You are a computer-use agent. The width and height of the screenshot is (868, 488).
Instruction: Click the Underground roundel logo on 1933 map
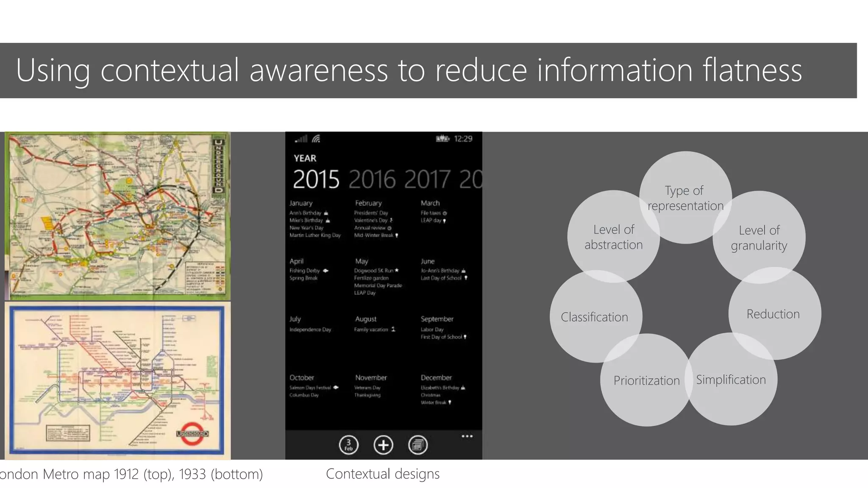193,433
